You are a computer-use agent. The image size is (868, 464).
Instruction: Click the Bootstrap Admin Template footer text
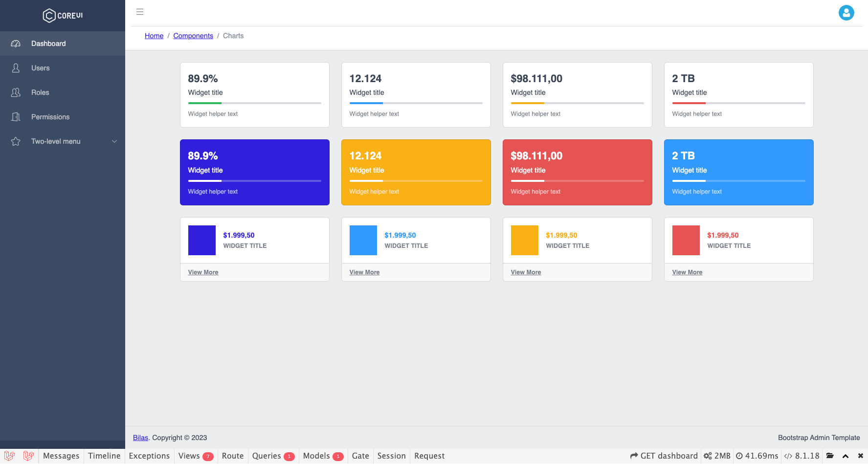tap(819, 438)
